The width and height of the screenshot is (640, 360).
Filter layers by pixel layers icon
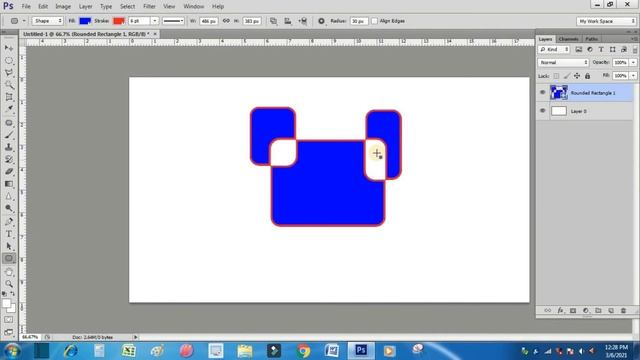(578, 49)
